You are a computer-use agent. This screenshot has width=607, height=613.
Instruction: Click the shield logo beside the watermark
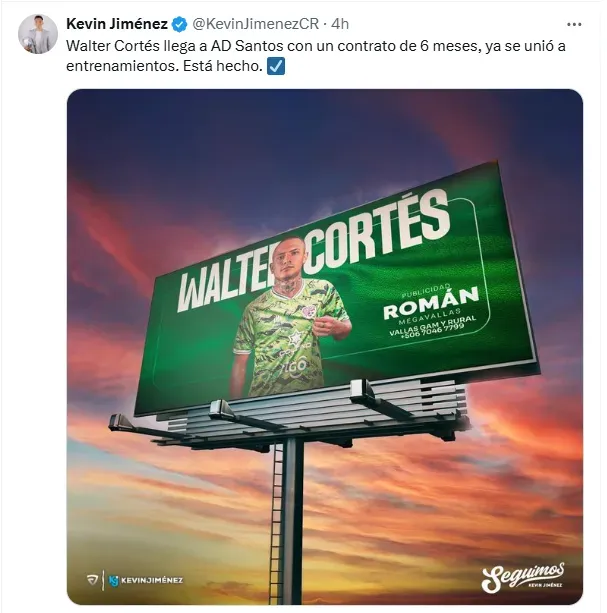tap(93, 579)
